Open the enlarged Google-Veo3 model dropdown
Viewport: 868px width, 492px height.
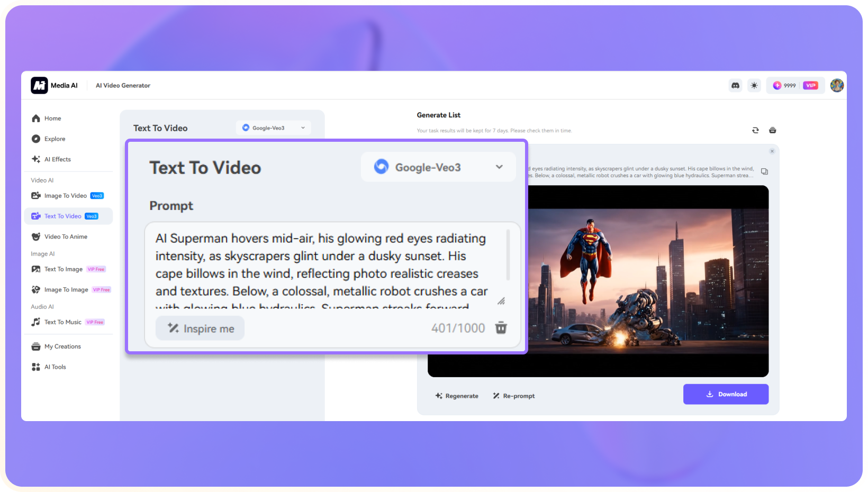point(438,167)
